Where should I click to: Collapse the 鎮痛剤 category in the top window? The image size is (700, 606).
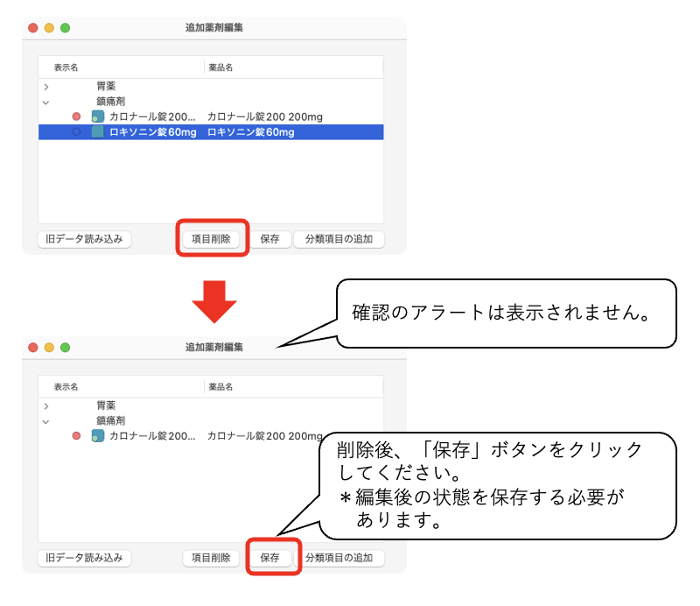click(45, 101)
